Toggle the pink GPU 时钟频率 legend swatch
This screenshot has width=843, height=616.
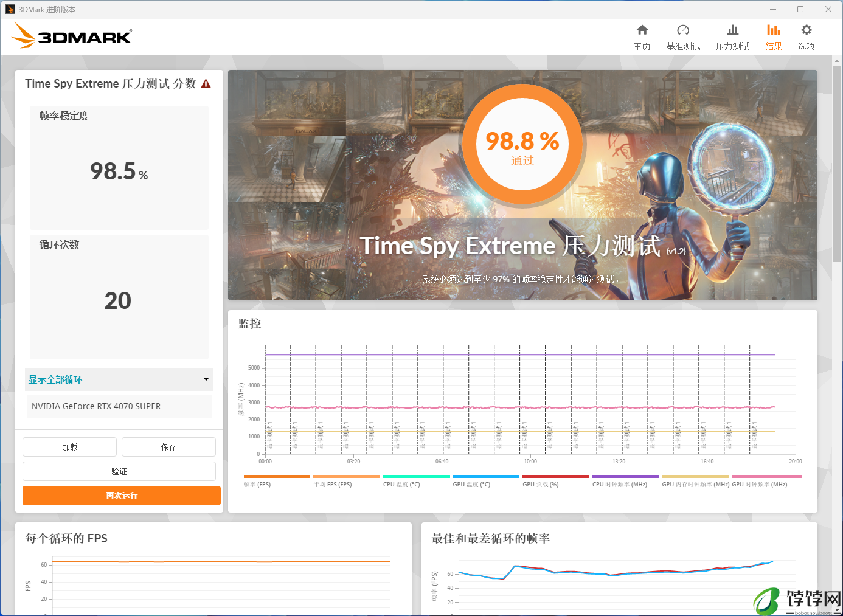point(766,477)
